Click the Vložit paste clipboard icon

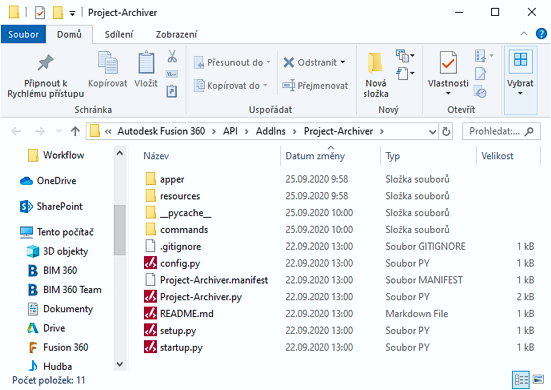pyautogui.click(x=146, y=63)
